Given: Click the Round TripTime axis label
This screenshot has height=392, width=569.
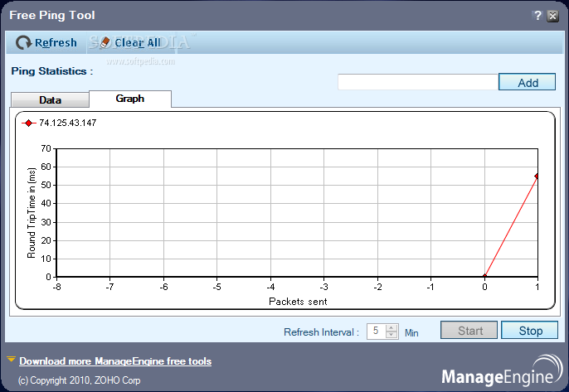Looking at the screenshot, I should (x=32, y=213).
